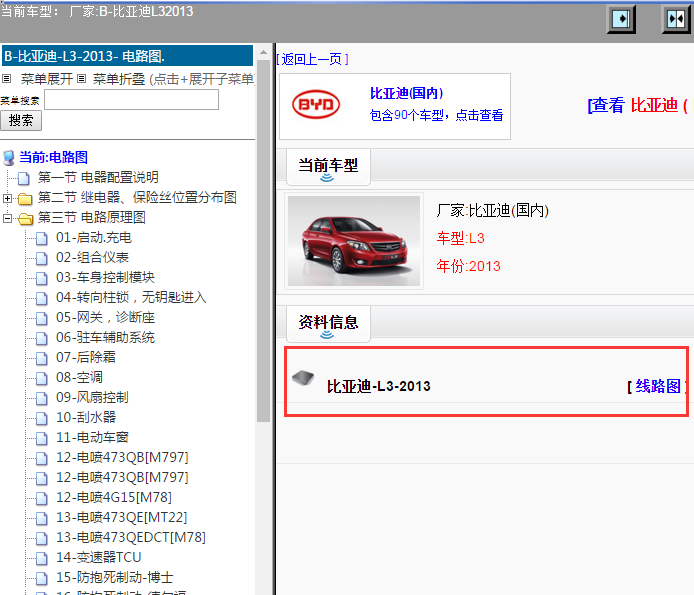Click the computer icon beside 当前:电路图
This screenshot has width=694, height=595.
pyautogui.click(x=8, y=158)
